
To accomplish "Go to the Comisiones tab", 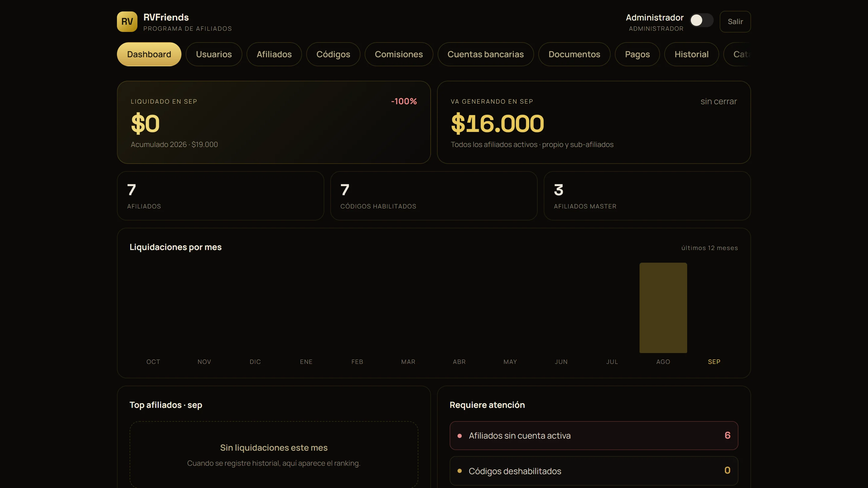I will pos(399,54).
